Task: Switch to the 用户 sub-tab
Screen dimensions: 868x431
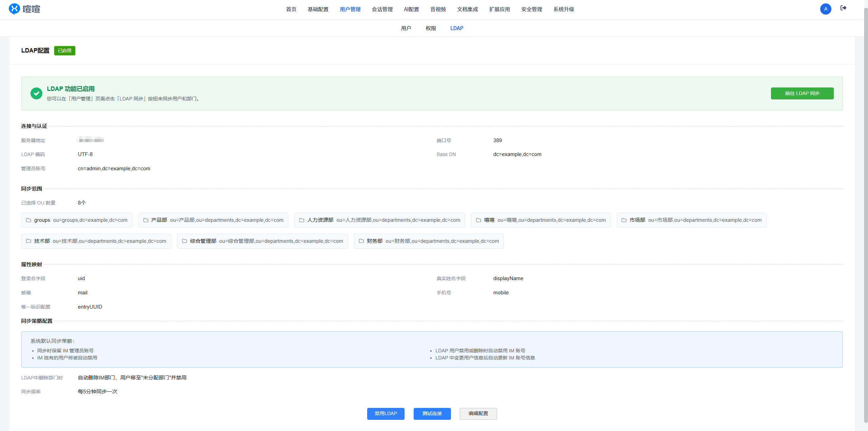Action: [x=406, y=28]
